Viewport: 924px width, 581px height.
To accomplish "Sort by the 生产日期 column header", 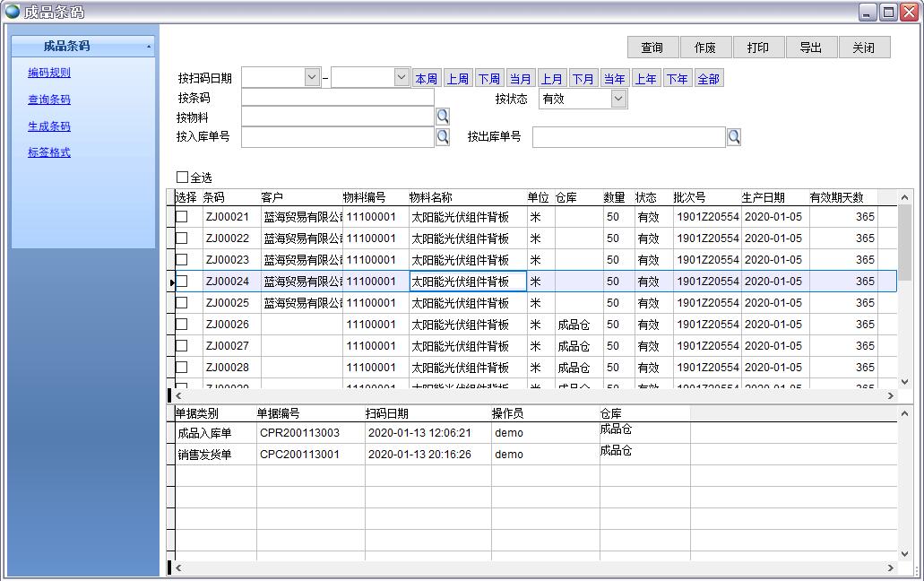I will tap(763, 197).
